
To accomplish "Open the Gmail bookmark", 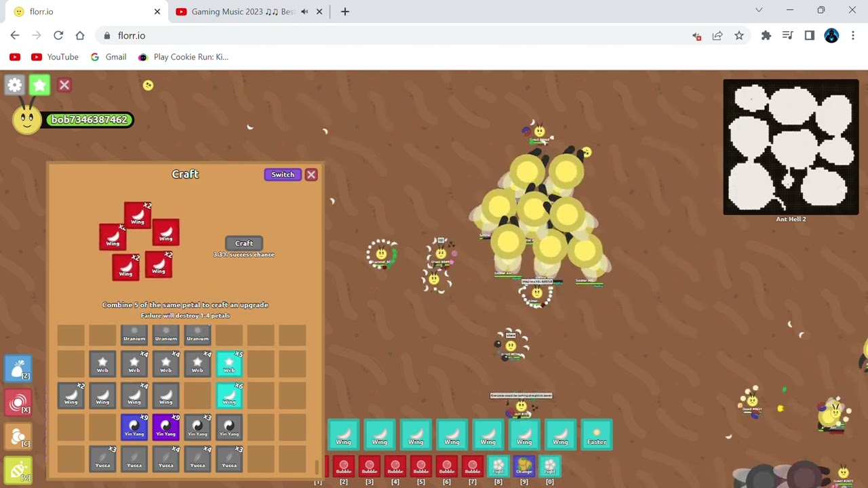I will pyautogui.click(x=108, y=57).
